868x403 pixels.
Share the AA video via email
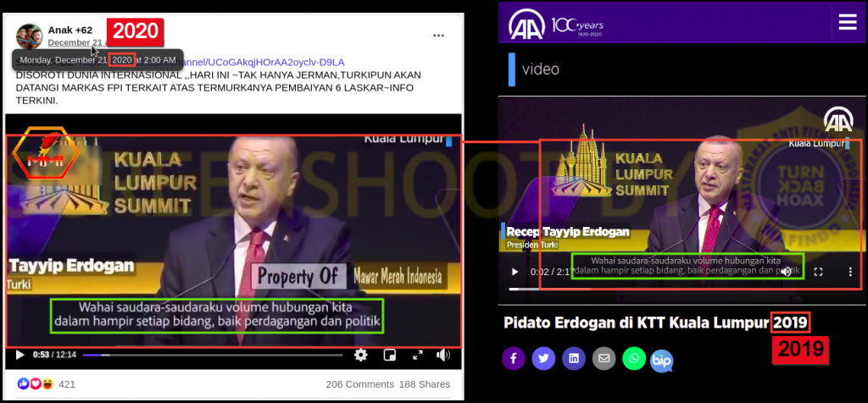tap(604, 359)
